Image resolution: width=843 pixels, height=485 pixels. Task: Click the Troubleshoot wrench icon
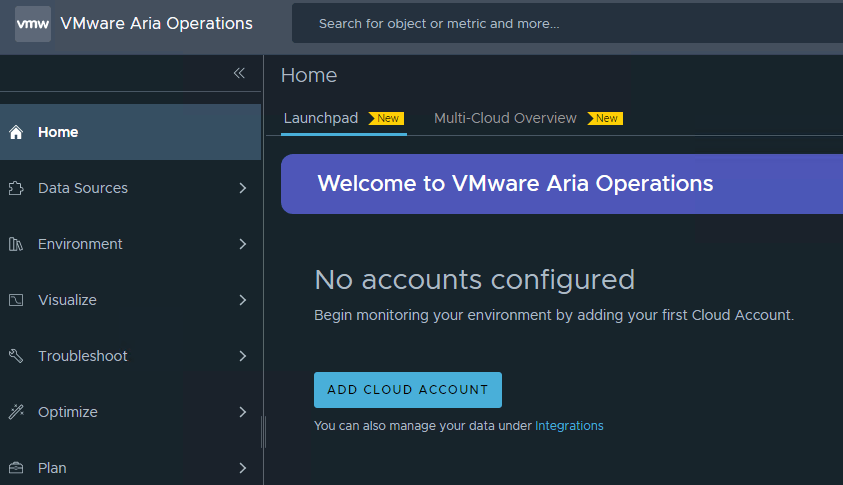[16, 356]
